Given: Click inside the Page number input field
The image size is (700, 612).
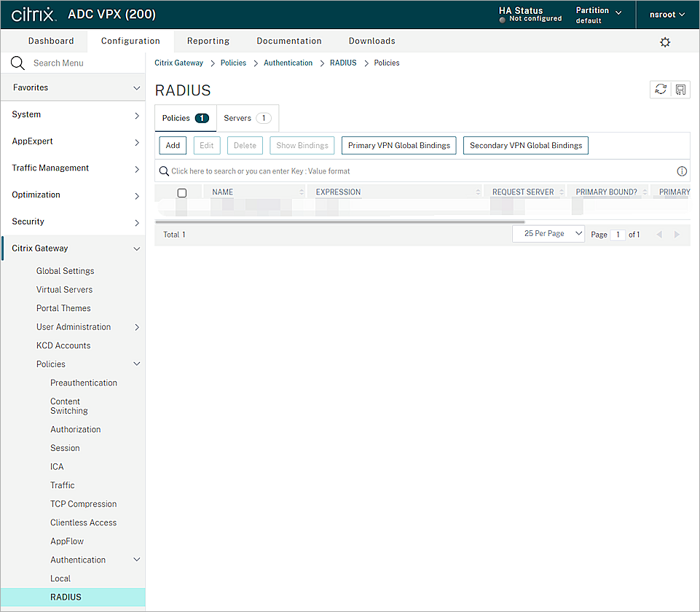Looking at the screenshot, I should [618, 234].
